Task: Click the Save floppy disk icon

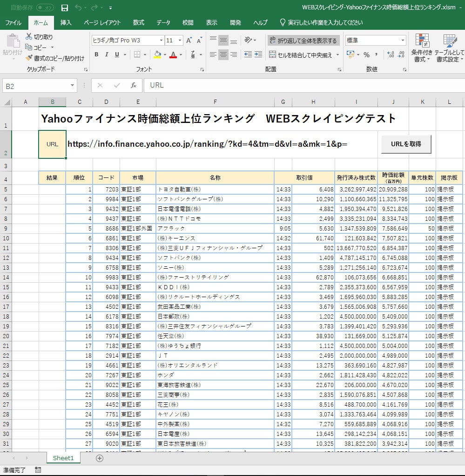Action: click(x=64, y=7)
